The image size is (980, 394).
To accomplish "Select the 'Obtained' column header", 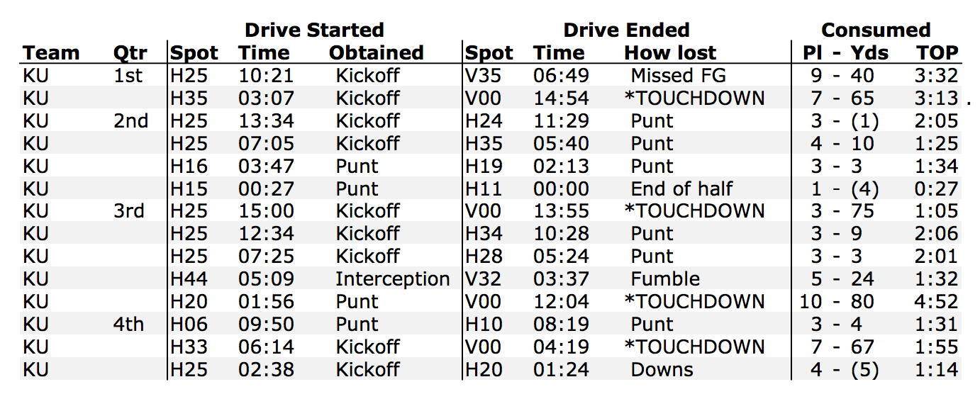I will (376, 53).
